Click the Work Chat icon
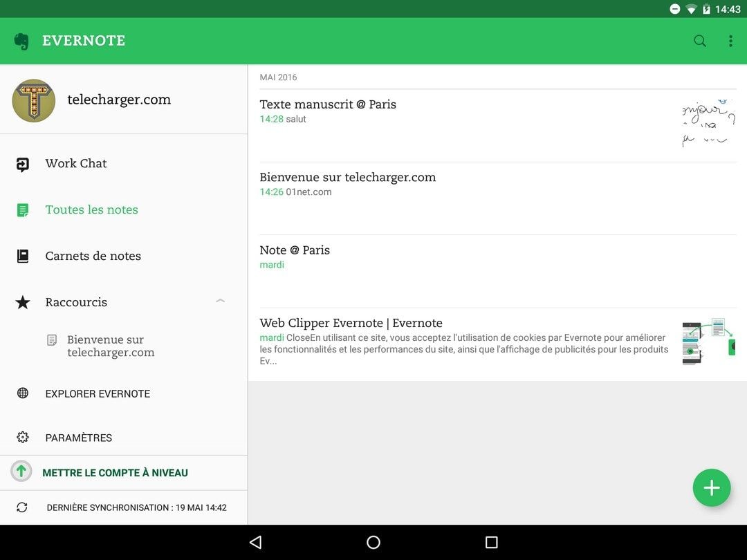 click(x=22, y=165)
